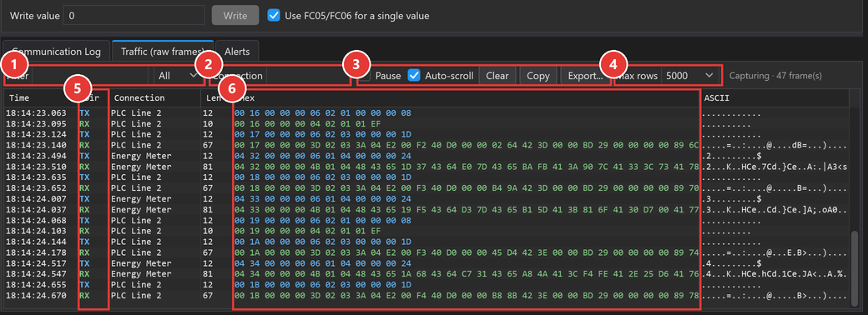Select the row timestamped 18:14:23.095
The width and height of the screenshot is (868, 315).
coord(426,123)
